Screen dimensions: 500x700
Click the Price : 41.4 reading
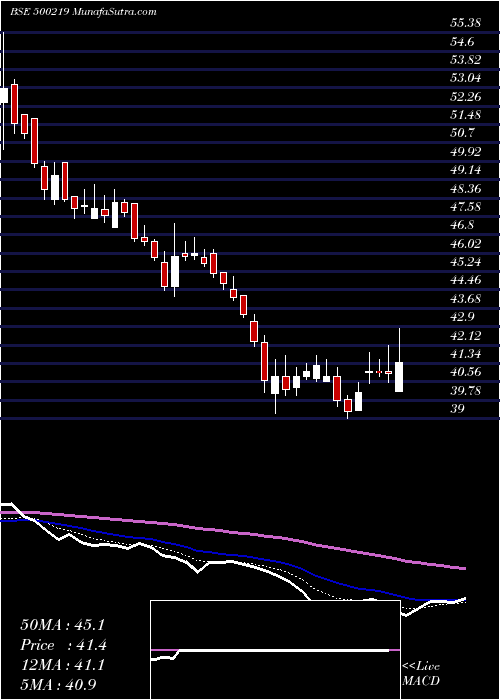[63, 645]
